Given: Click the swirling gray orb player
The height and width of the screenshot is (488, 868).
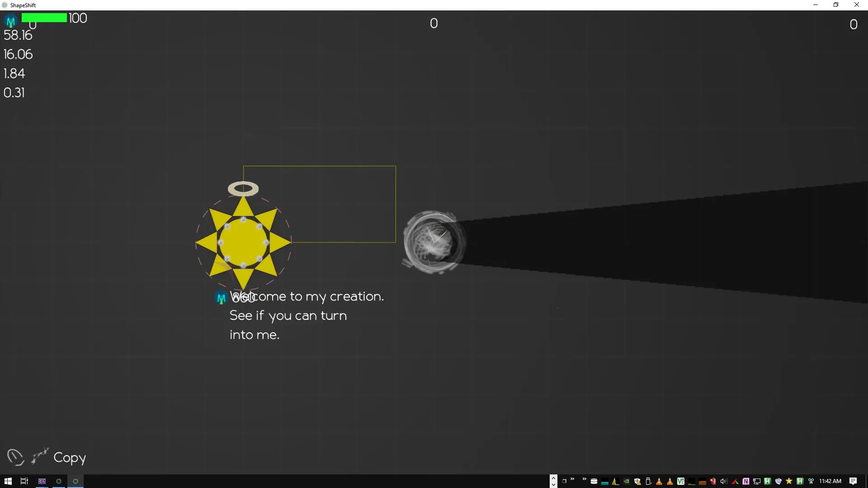Looking at the screenshot, I should (434, 242).
